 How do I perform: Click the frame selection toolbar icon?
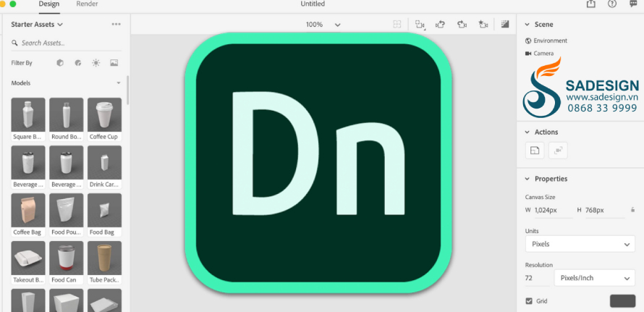pos(397,25)
